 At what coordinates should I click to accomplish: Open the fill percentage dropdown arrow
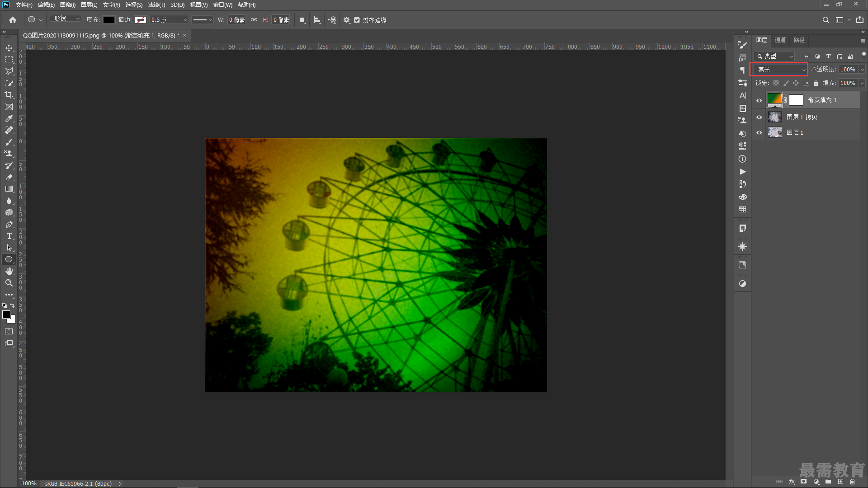pos(862,83)
